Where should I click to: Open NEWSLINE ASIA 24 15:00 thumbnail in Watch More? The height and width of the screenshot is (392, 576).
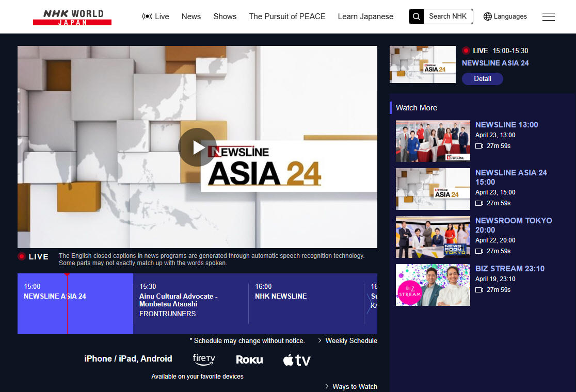pos(433,189)
